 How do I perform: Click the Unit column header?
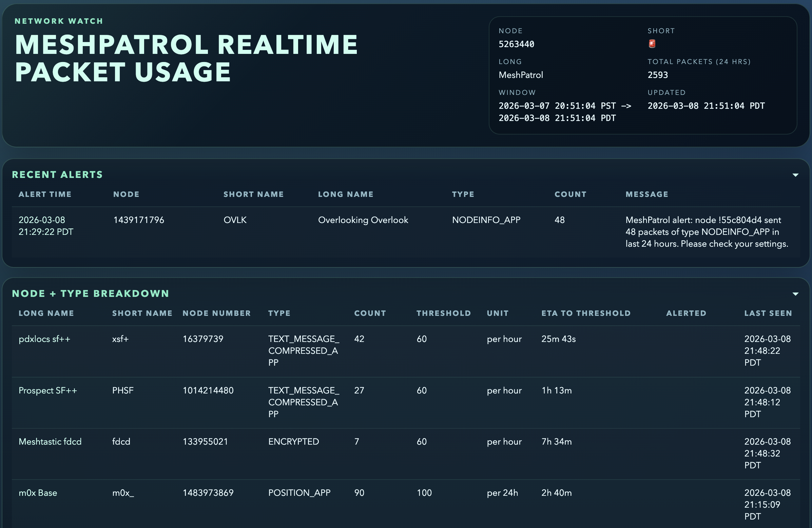(498, 313)
